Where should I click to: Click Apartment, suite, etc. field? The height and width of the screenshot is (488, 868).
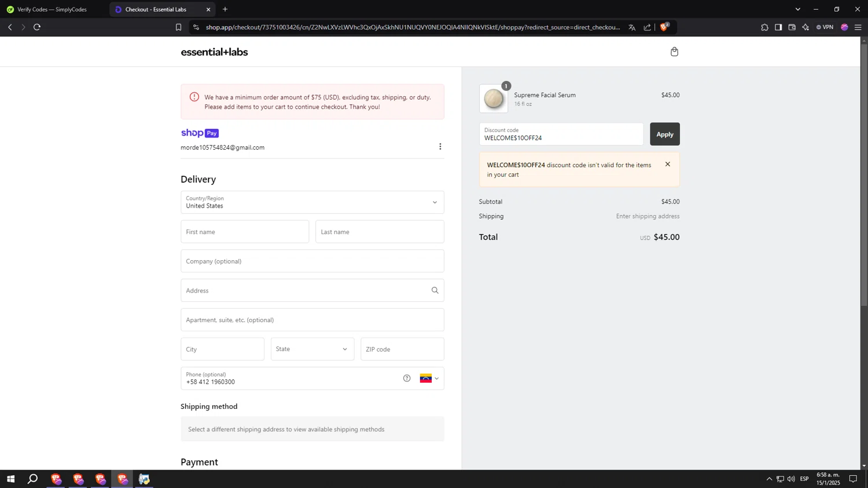click(312, 320)
